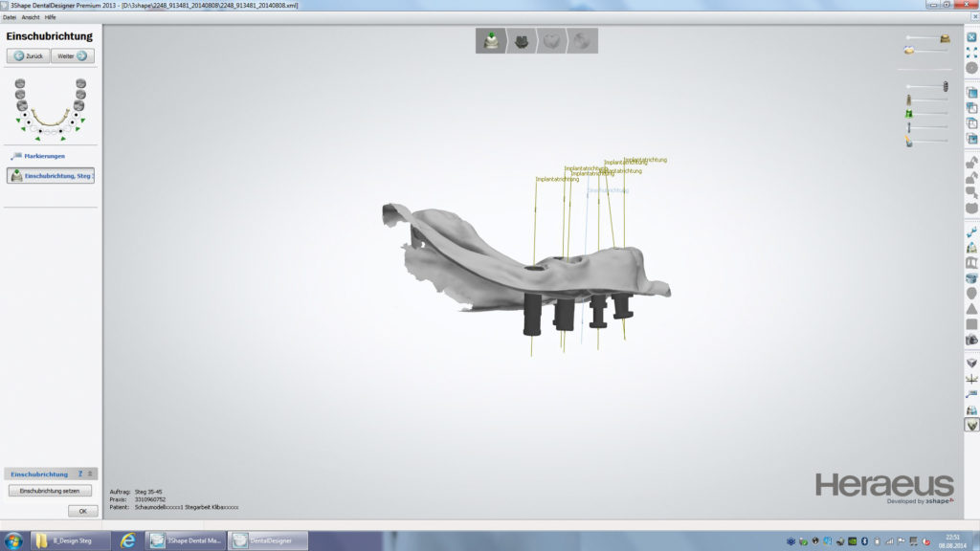Click the camera snapshot icon in right toolbar
This screenshot has width=980, height=551.
point(971,340)
